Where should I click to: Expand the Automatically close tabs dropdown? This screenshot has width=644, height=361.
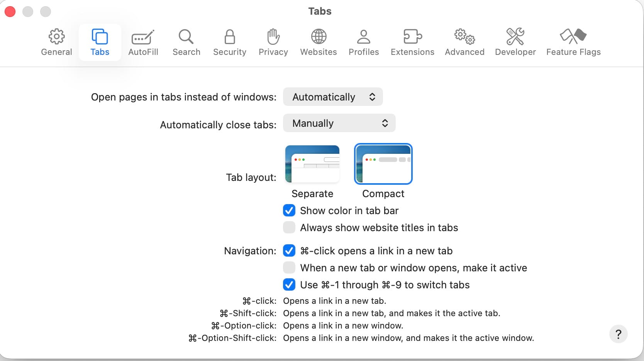coord(339,123)
